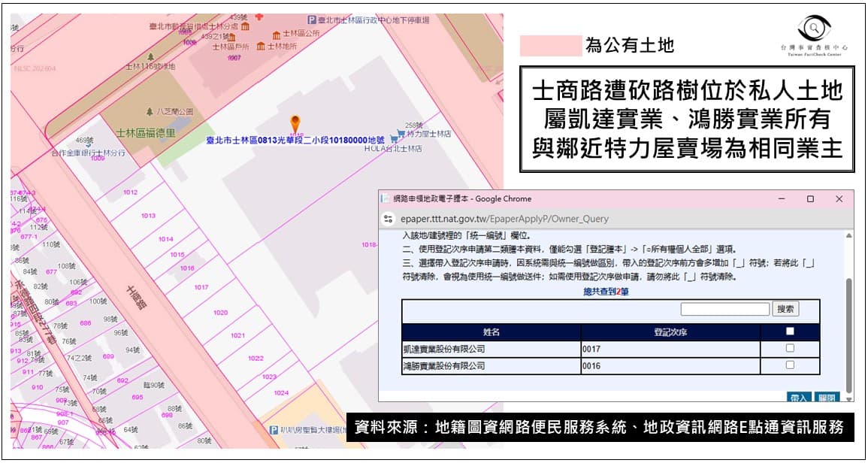Click parcel number 1024 on the map
The image size is (868, 463).
point(281,392)
